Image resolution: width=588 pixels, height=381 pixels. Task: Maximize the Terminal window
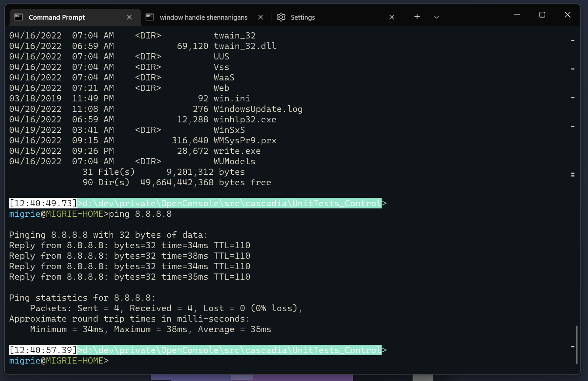tap(542, 14)
